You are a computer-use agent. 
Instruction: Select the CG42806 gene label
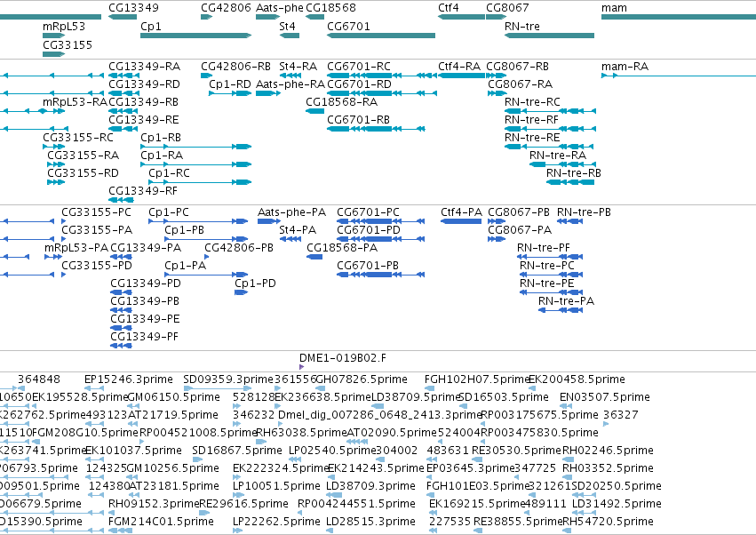point(227,8)
